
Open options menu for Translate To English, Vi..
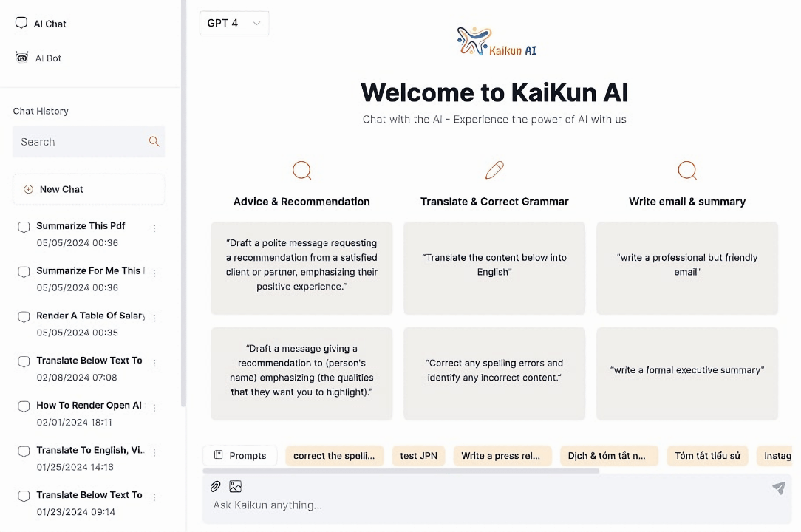pos(154,452)
